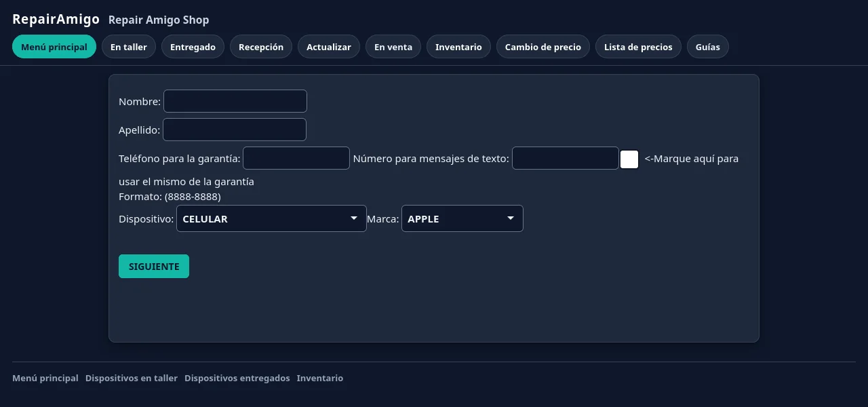Screen dimensions: 868x407
Task: Open the Dispositivo dropdown showing CELULAR
Action: coord(271,218)
